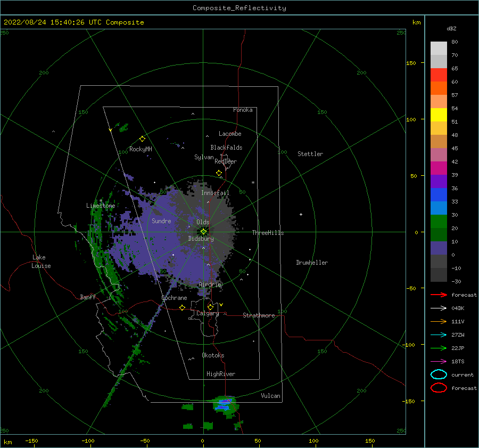
Task: Click the RockyMH label
Action: coord(141,149)
